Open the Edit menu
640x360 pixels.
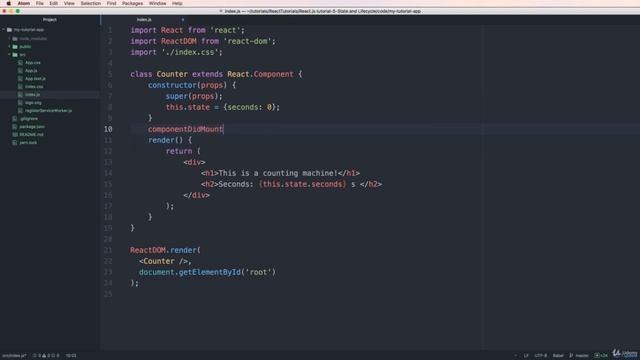click(53, 3)
